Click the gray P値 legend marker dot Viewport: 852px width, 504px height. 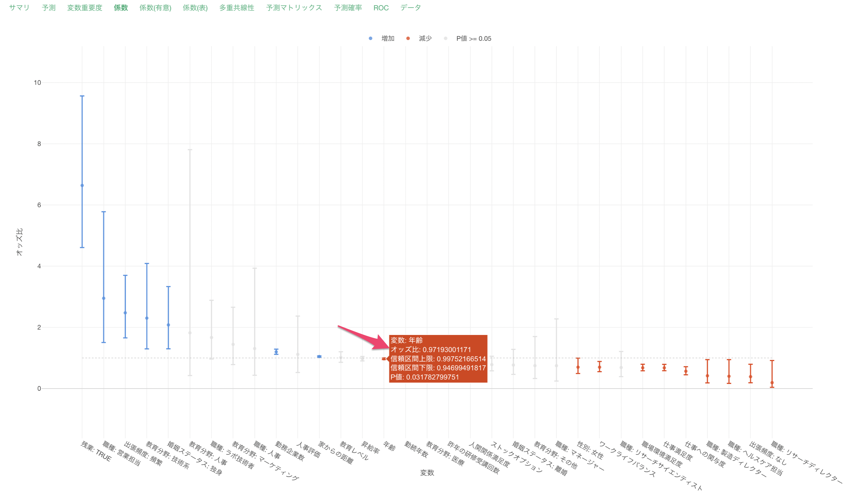(446, 38)
